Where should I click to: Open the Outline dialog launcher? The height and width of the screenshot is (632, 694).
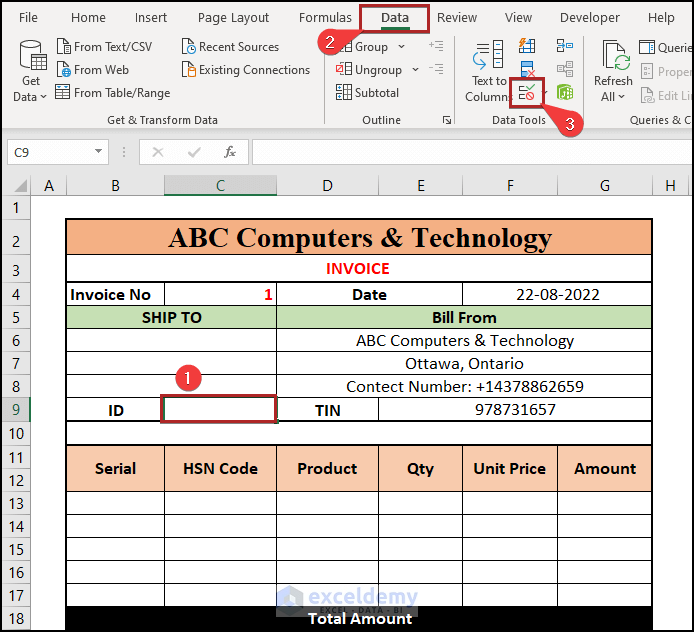(447, 120)
